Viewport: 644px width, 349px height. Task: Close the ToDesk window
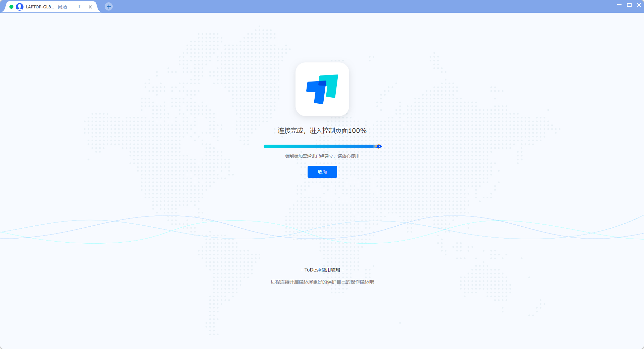pyautogui.click(x=639, y=5)
